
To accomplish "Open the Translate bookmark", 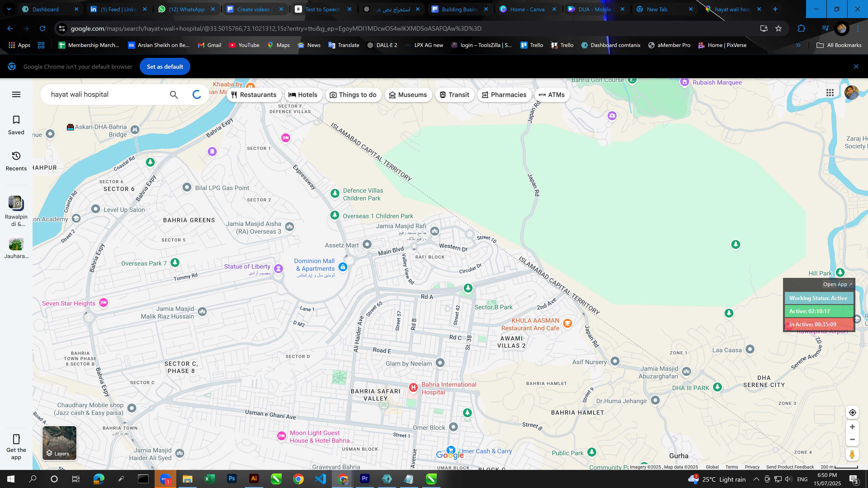I will [x=344, y=45].
